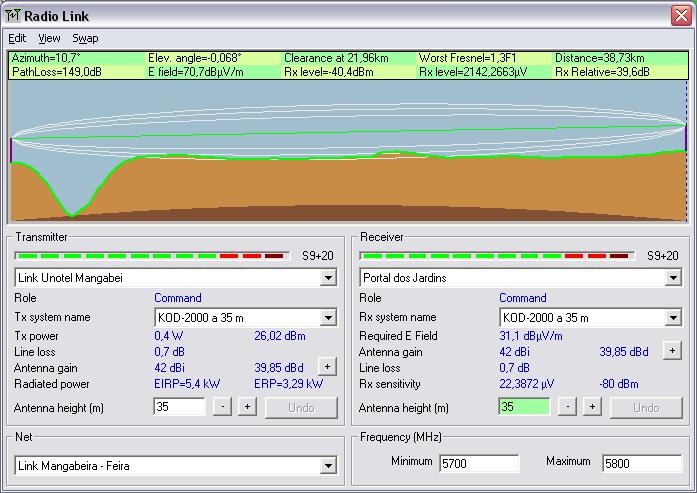
Task: Expand the receiver unit dropdown Portal dos Jardins
Action: click(673, 278)
